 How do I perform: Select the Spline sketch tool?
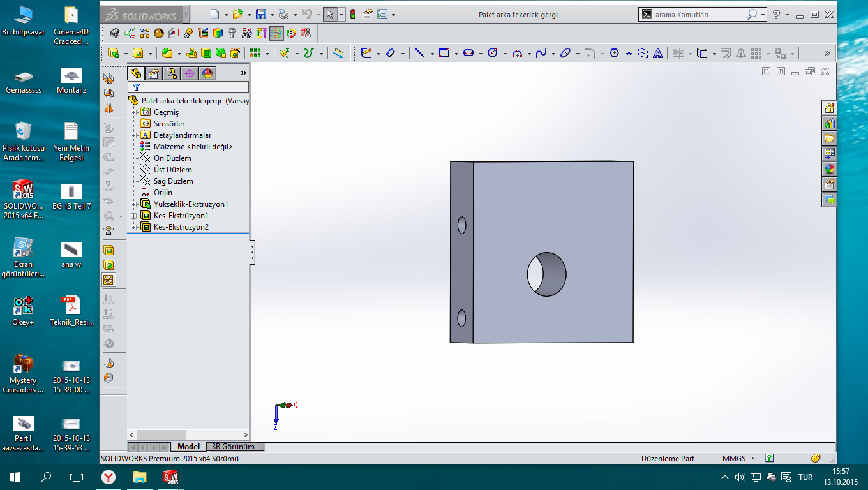tap(541, 54)
